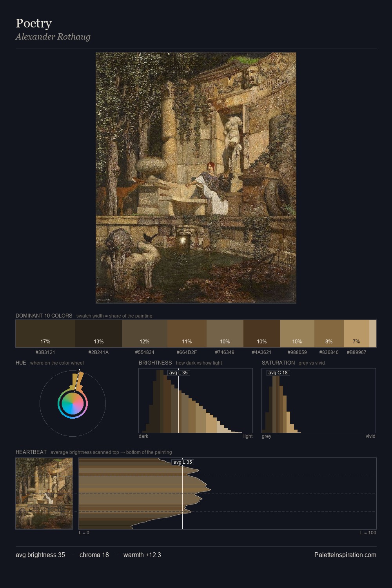Click the 'Poetry' title text
392x588 pixels.
pos(34,24)
